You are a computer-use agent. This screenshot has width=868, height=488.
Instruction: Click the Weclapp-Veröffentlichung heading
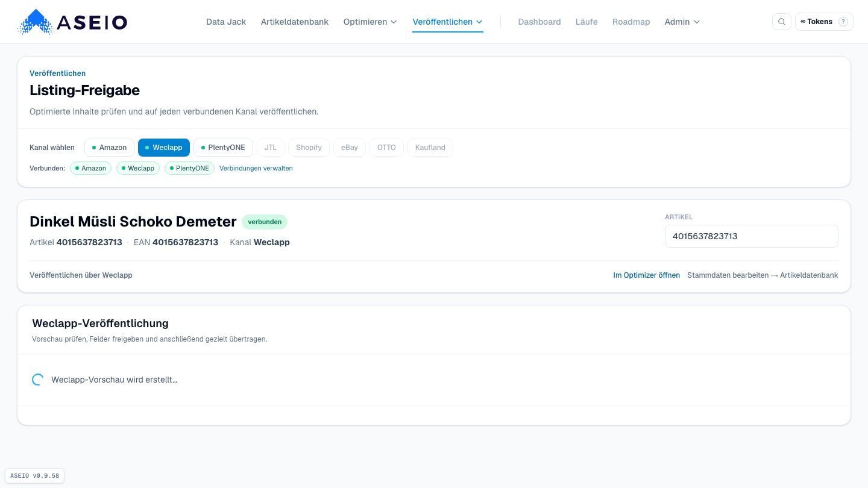tap(100, 324)
